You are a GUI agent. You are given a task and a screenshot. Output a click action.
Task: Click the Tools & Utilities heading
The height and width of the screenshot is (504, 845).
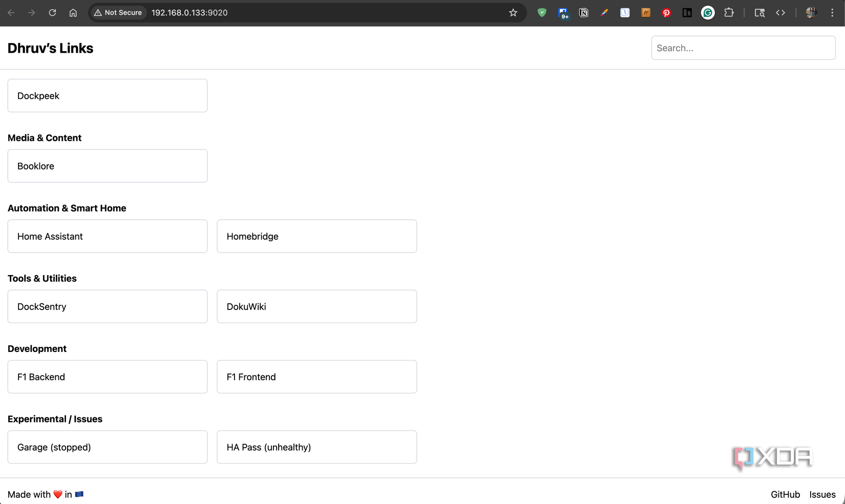[42, 278]
